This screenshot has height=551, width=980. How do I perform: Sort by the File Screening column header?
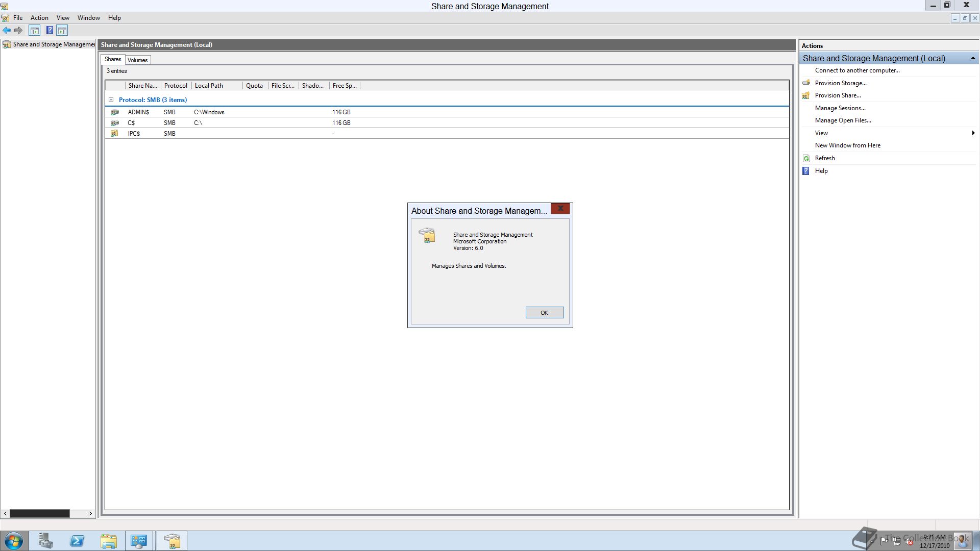(x=283, y=86)
